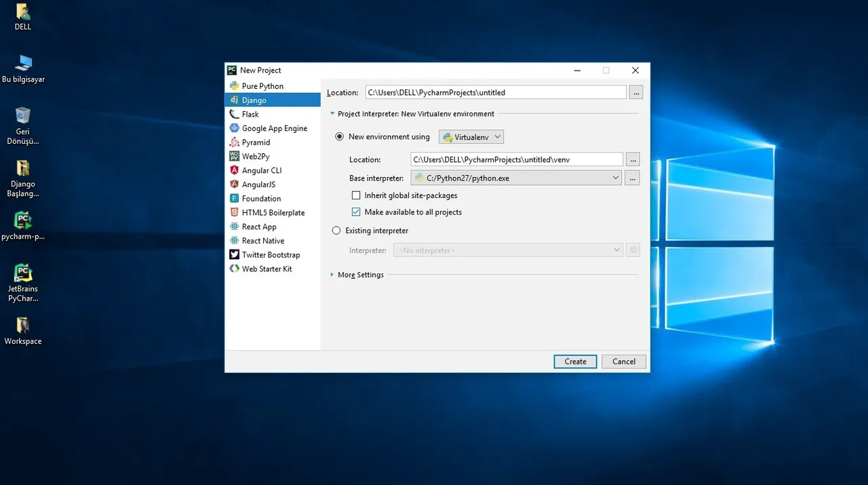
Task: Enable Inherit global site-packages checkbox
Action: [356, 195]
